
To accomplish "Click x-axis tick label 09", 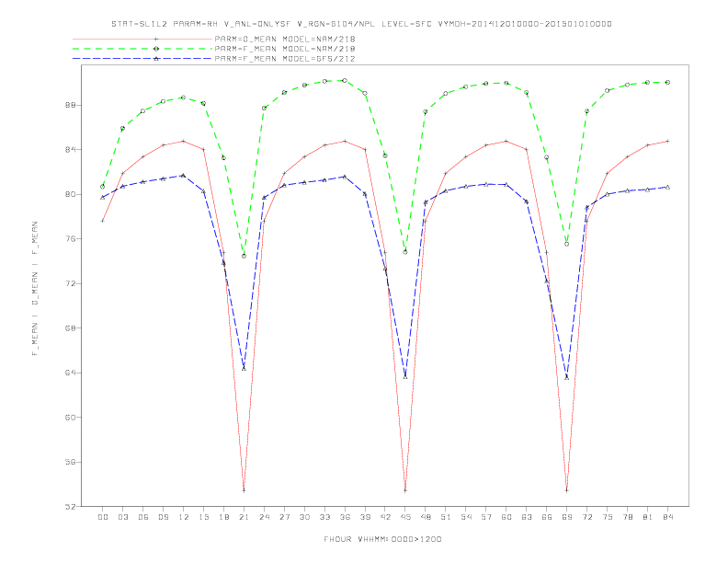I will (163, 517).
